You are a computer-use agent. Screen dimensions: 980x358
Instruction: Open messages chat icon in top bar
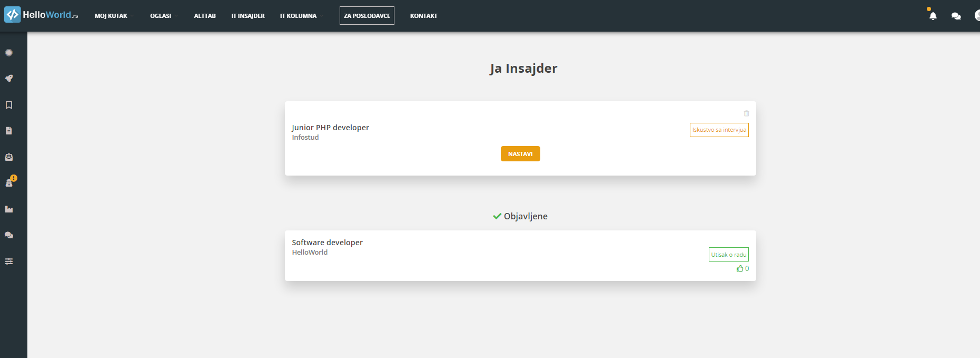coord(956,16)
